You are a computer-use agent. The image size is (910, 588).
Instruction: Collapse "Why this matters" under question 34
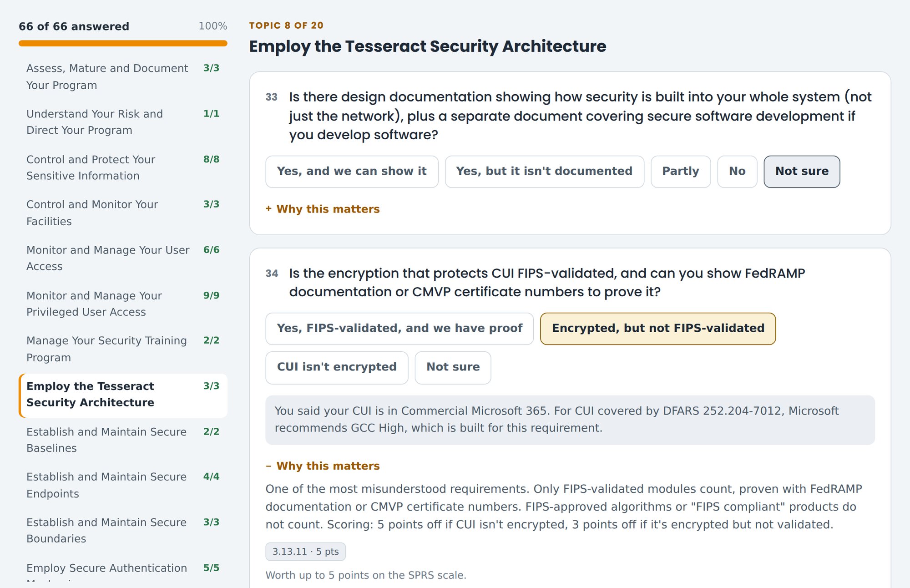323,466
